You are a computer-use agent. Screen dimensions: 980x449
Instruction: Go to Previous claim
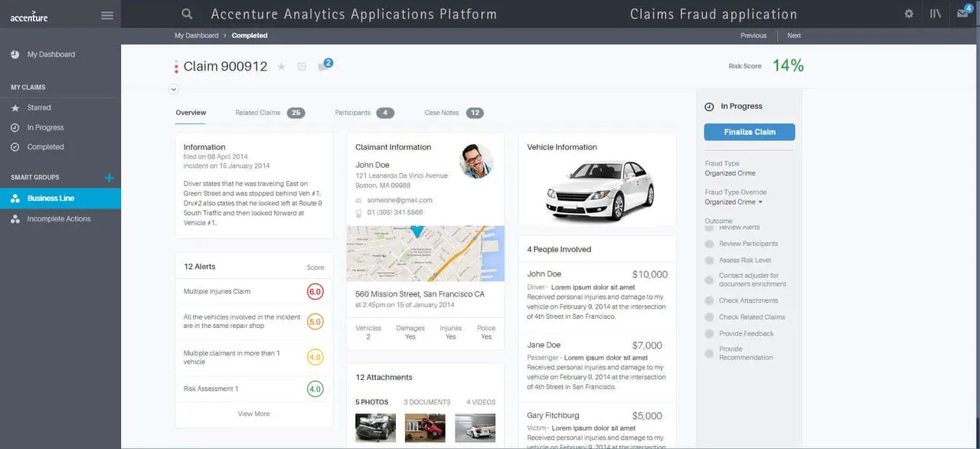pyautogui.click(x=753, y=35)
